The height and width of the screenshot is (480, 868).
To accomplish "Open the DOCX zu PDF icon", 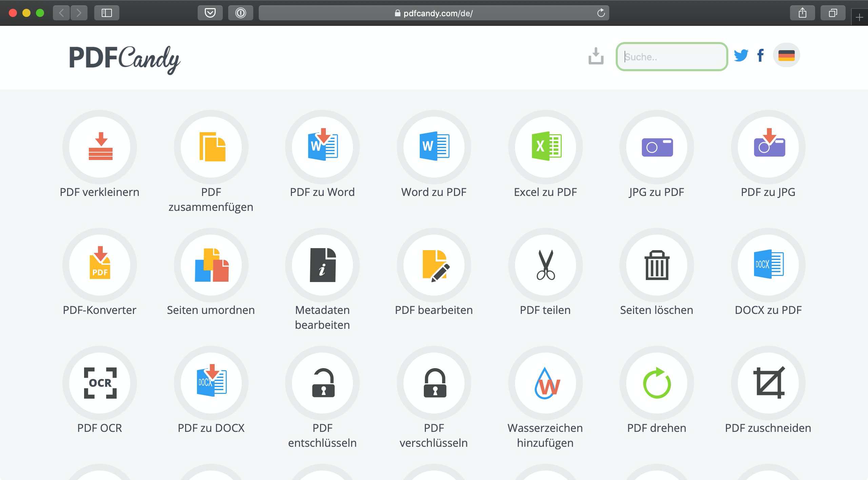I will [768, 265].
